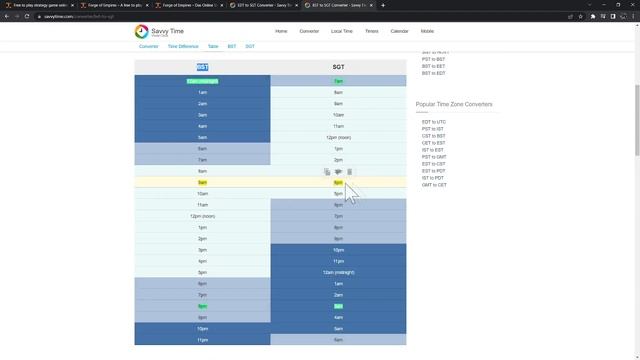Open the Local Time menu item
Viewport: 640px width, 360px height.
[x=342, y=31]
